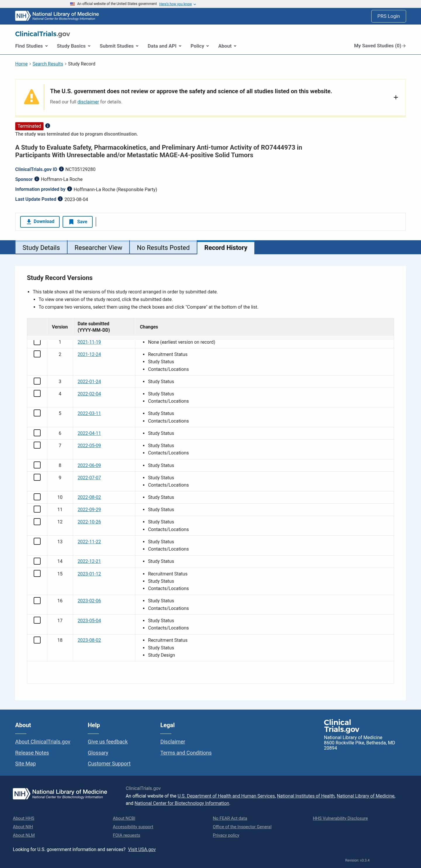Open the Data and API menu
Screen dimensions: 421x868
click(165, 46)
